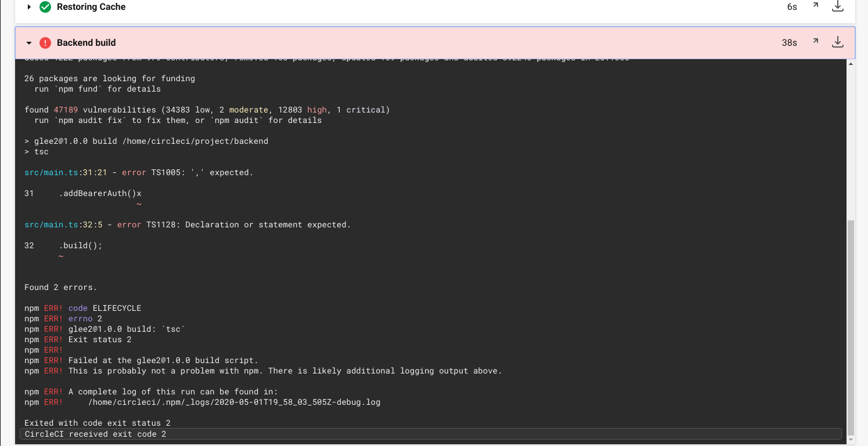868x446 pixels.
Task: Click the '> tsc' command line
Action: click(x=37, y=151)
